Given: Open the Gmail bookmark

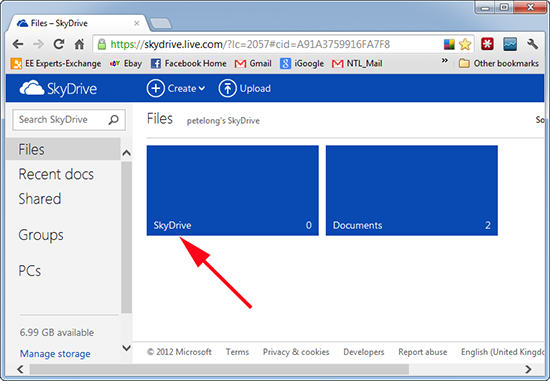Looking at the screenshot, I should coord(253,64).
